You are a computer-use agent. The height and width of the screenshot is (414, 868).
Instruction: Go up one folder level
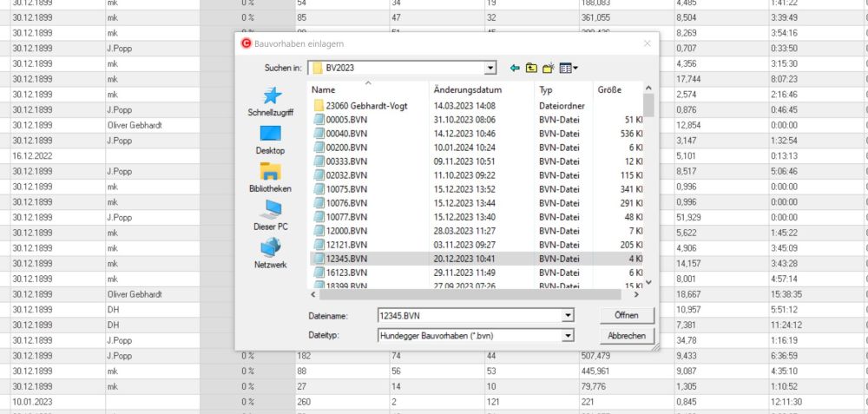pyautogui.click(x=531, y=68)
